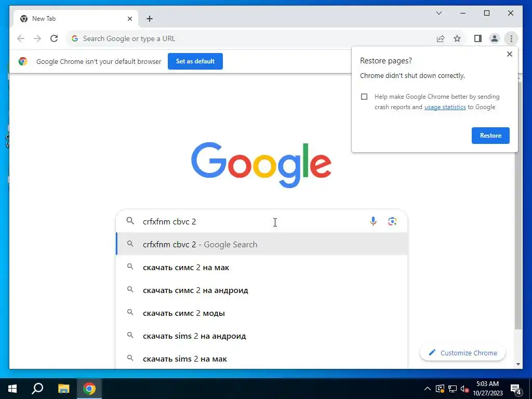Image resolution: width=532 pixels, height=399 pixels.
Task: Select suggestion 'скачать симс 2 на андроид'
Action: click(261, 290)
